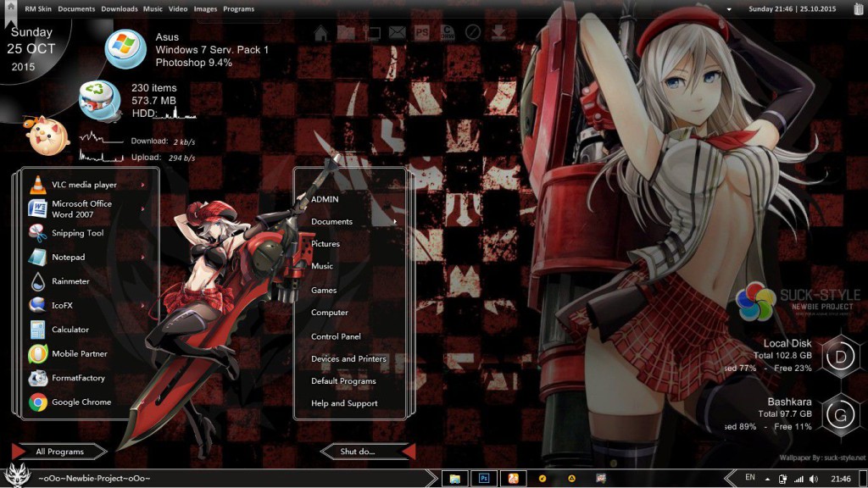Open Bashkara G drive hexagon
This screenshot has height=488, width=868.
[840, 415]
